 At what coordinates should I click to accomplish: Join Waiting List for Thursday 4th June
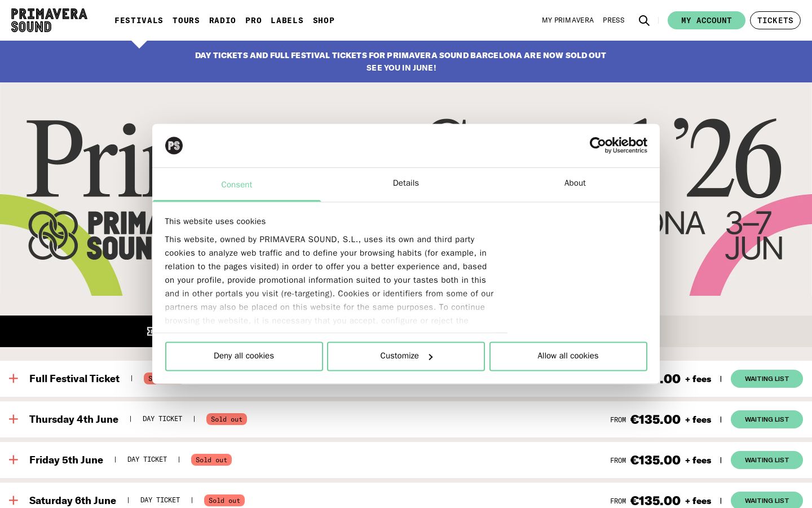(767, 419)
